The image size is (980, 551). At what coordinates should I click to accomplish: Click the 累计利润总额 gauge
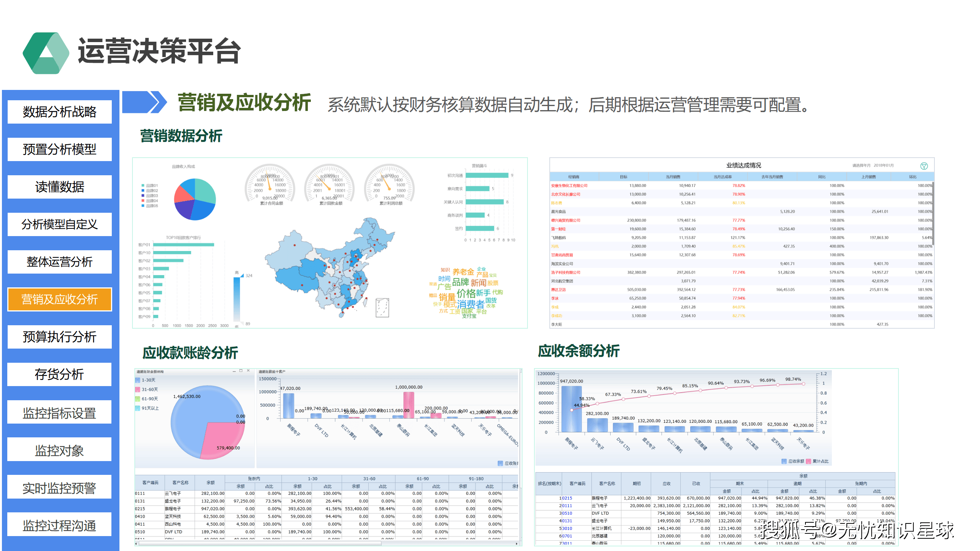(x=389, y=184)
